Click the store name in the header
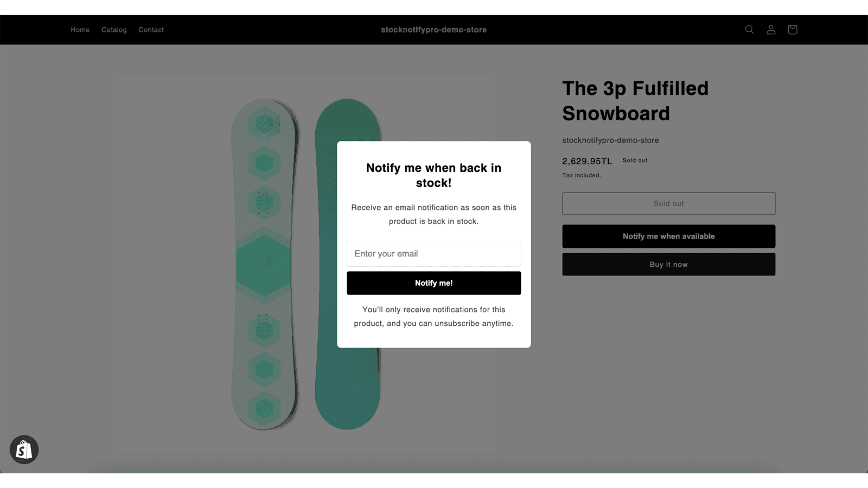868x488 pixels. coord(433,30)
